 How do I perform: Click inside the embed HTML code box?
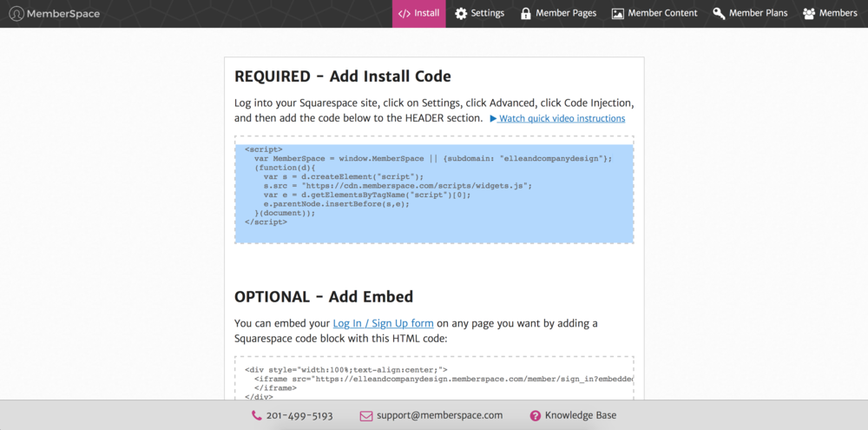434,379
